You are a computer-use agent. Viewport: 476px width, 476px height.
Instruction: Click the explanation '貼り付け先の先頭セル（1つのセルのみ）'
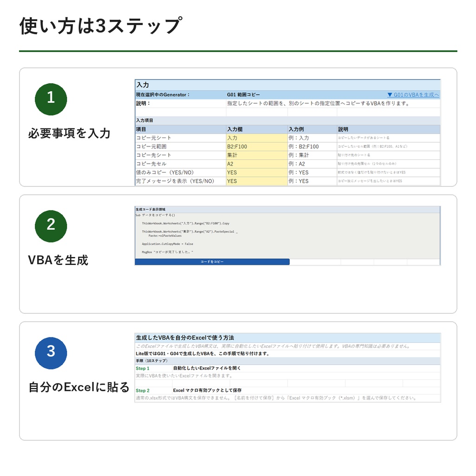coord(367,164)
